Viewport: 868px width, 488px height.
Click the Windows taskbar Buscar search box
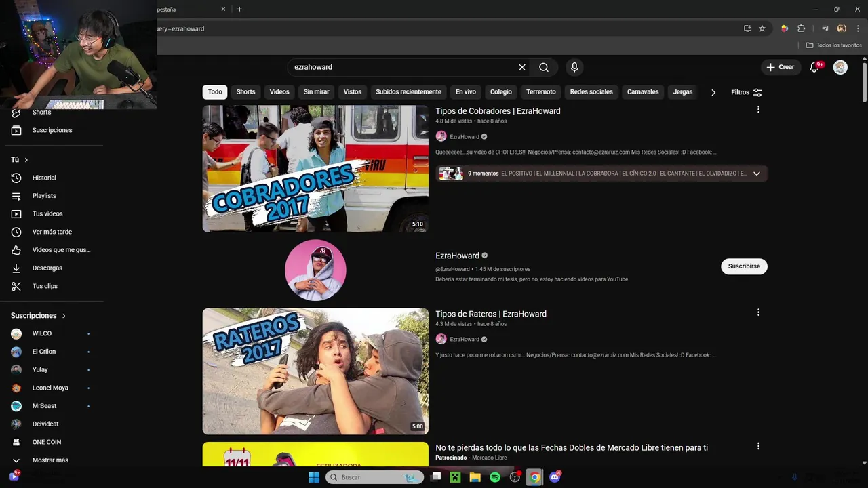coord(375,477)
